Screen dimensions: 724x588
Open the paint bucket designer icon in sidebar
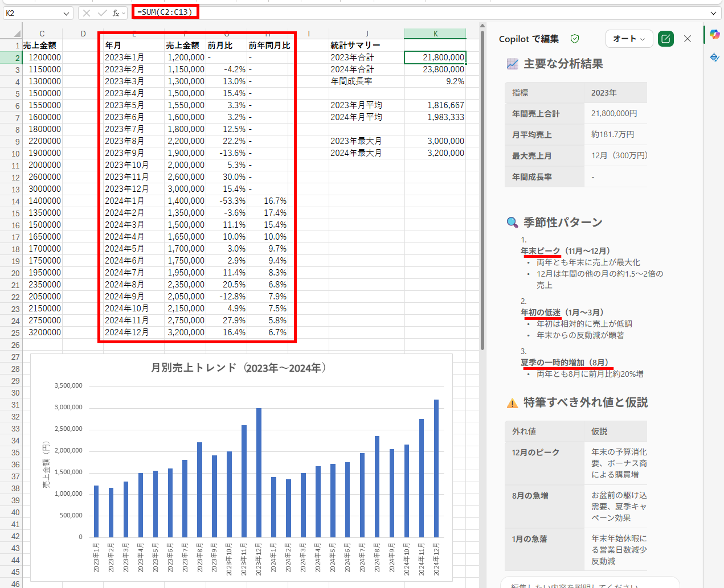coord(714,57)
